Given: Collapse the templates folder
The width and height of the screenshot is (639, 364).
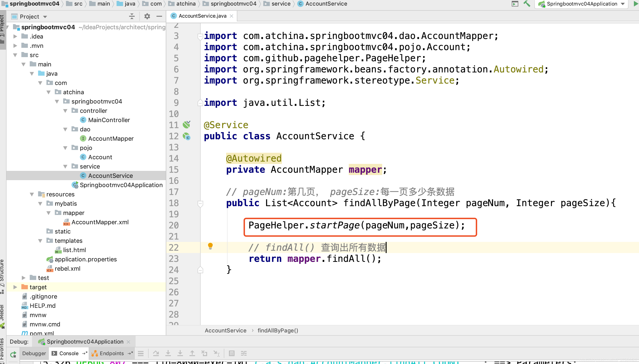Looking at the screenshot, I should click(40, 241).
